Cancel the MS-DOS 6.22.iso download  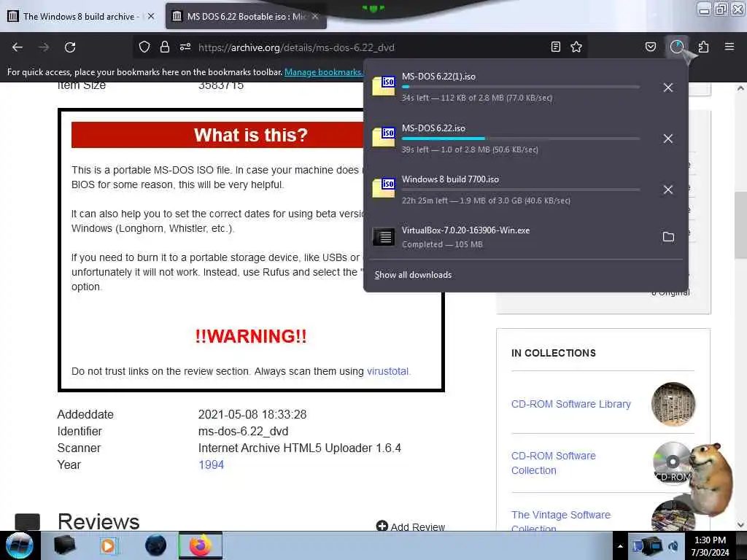coord(668,139)
